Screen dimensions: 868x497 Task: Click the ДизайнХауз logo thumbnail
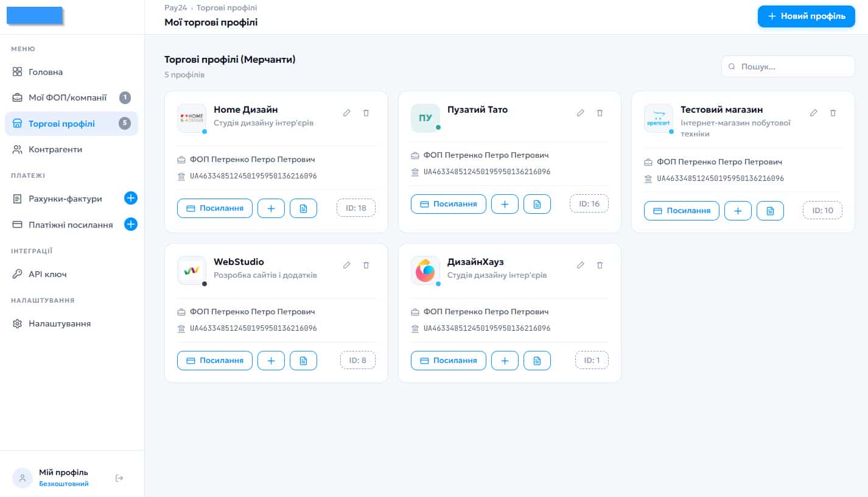425,270
